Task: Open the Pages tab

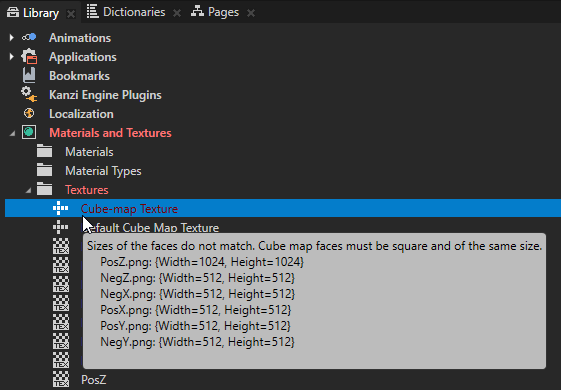Action: [x=223, y=12]
